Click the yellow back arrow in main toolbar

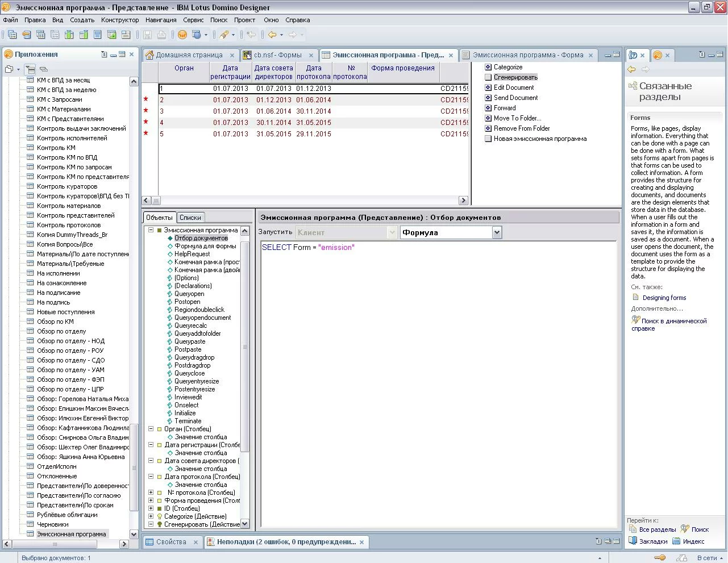[x=272, y=35]
